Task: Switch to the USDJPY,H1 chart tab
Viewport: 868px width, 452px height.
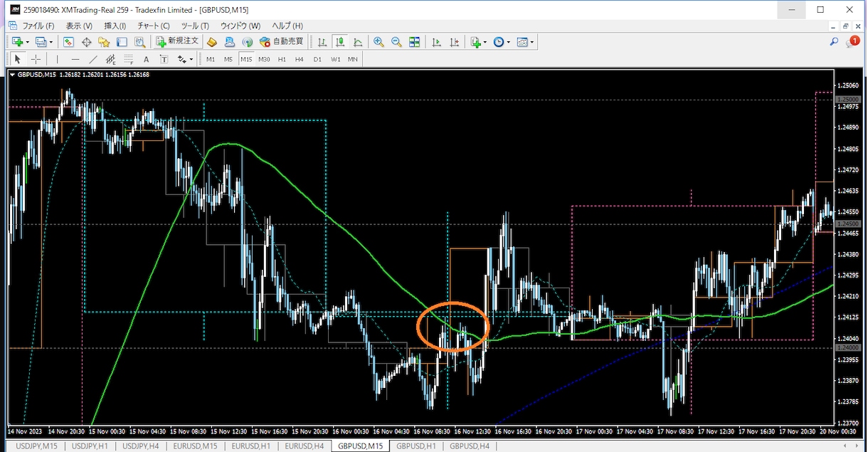Action: point(90,446)
